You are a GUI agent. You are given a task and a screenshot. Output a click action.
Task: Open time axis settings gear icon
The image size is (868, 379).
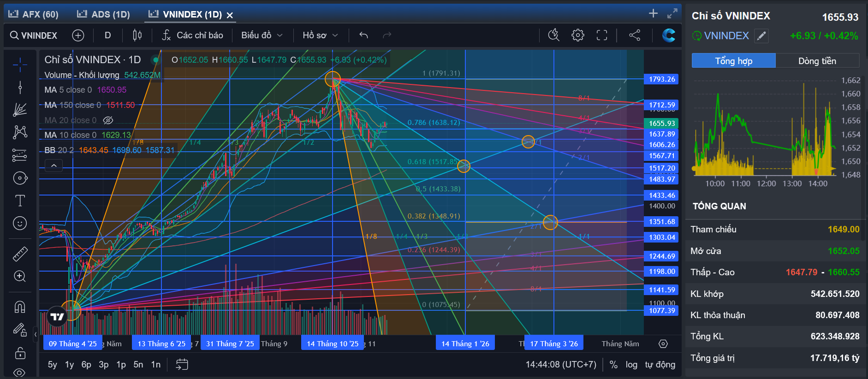(663, 344)
